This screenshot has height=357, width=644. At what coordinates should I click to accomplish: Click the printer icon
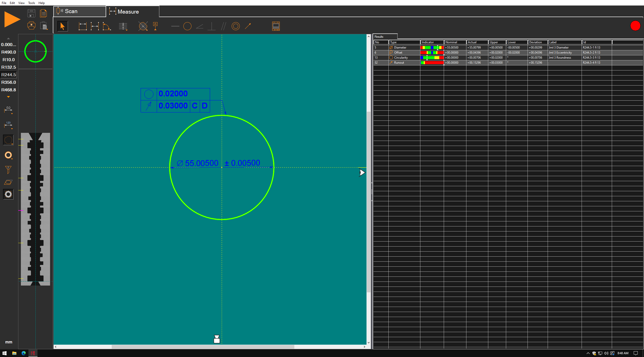click(x=31, y=25)
